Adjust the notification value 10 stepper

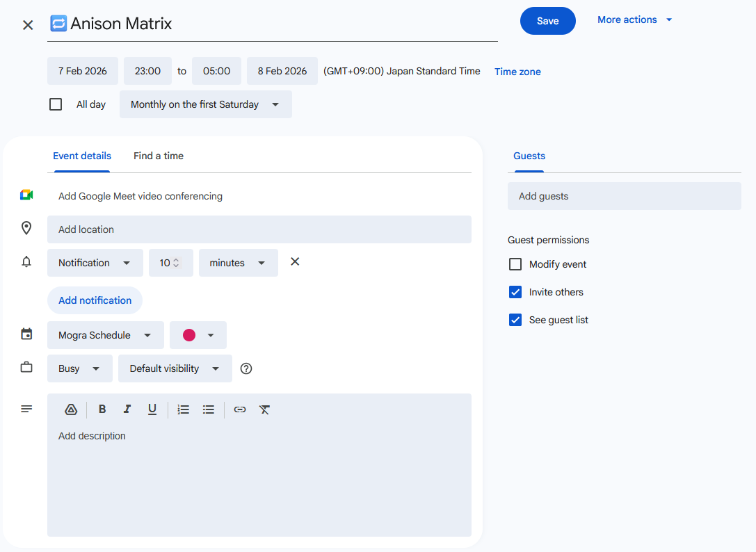[x=176, y=263]
